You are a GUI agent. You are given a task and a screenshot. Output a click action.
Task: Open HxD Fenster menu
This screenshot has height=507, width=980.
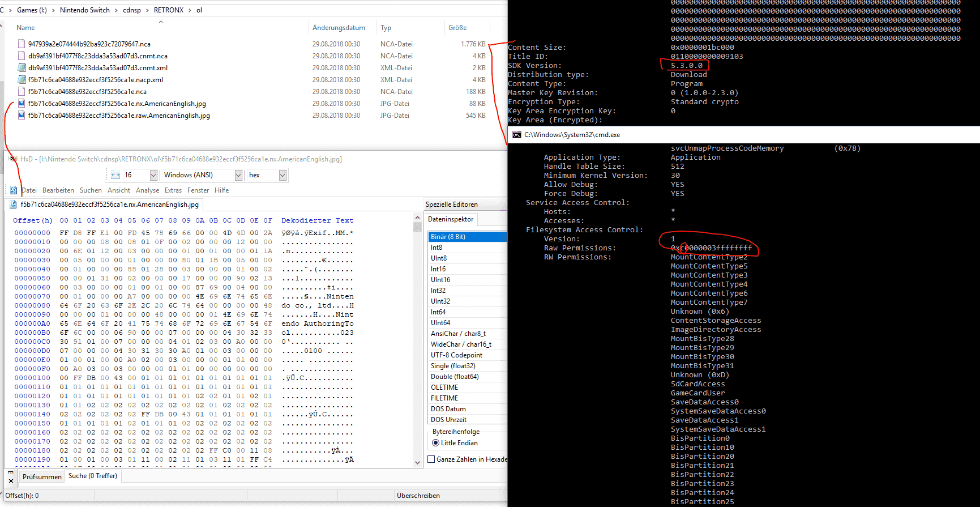[x=198, y=190]
